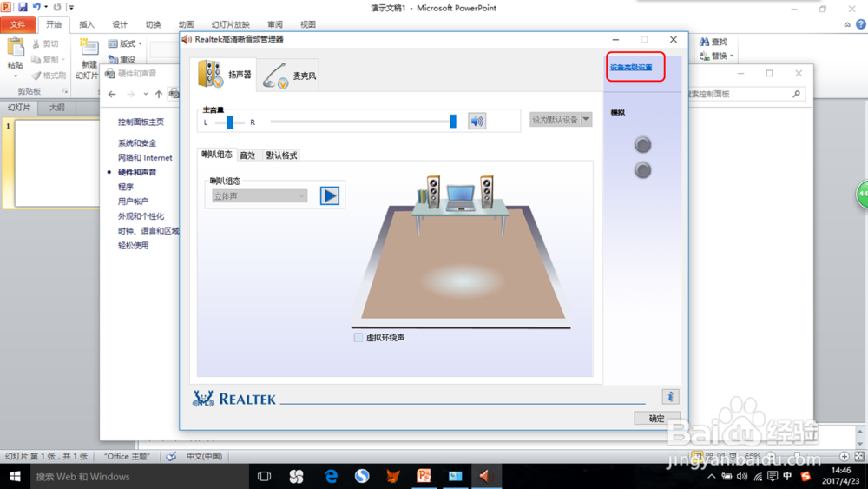Viewport: 868px width, 489px height.
Task: Enable the 虚拟环绕声 checkbox
Action: pos(358,337)
